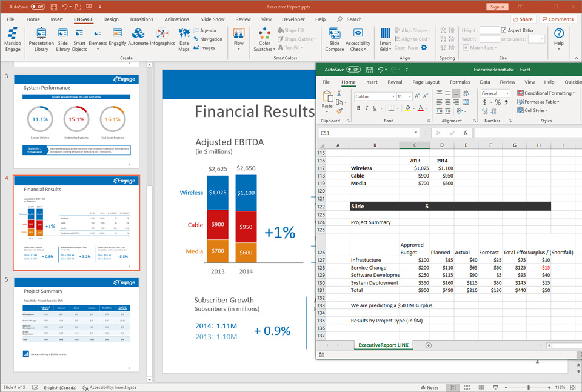This screenshot has height=392, width=582.
Task: Open the Smart Grid tool
Action: click(x=386, y=39)
